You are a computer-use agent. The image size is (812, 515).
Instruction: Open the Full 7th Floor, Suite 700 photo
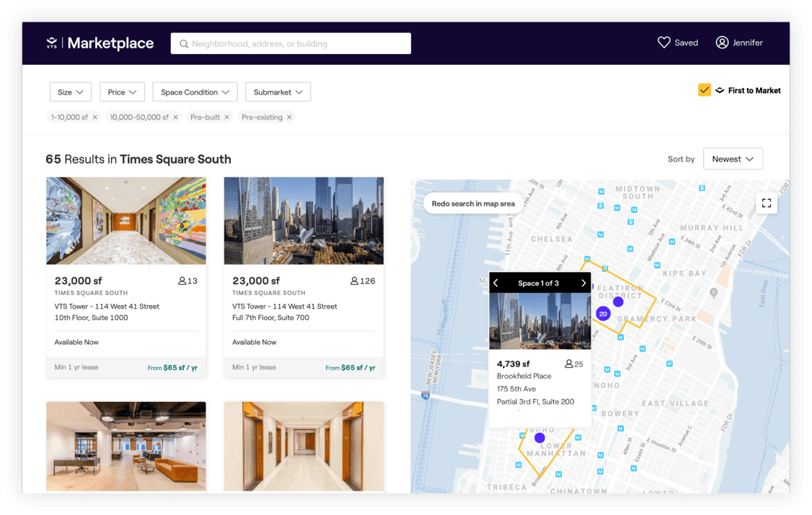click(304, 221)
